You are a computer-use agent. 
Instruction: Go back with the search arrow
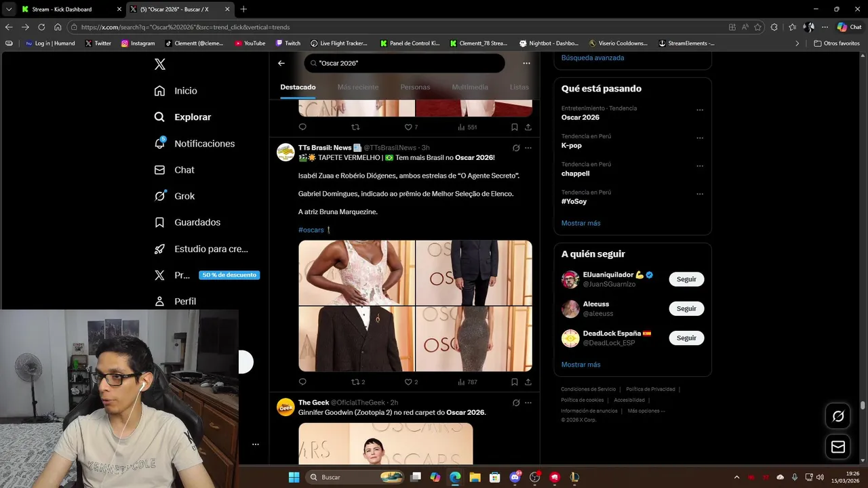(x=281, y=63)
